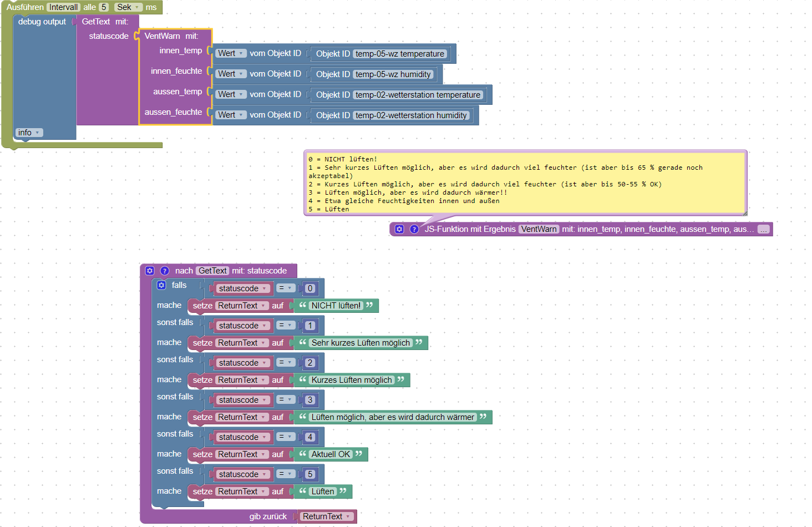Open ReturnText dropdown in gib zurück row
This screenshot has height=527, width=812.
(326, 516)
